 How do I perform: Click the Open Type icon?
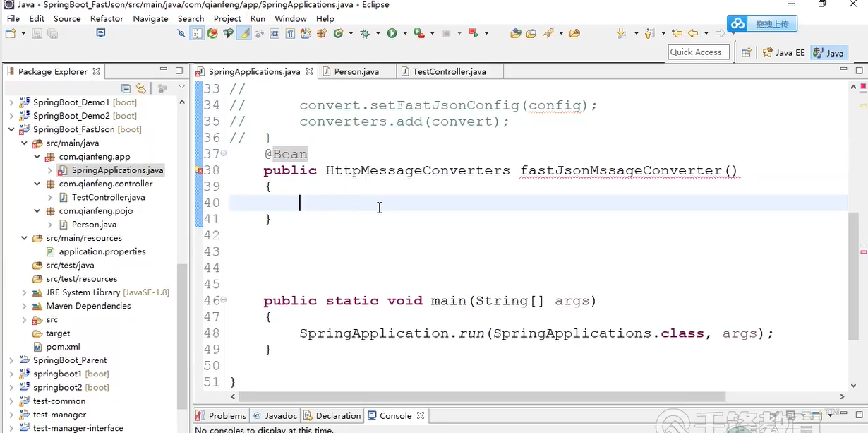[x=516, y=33]
